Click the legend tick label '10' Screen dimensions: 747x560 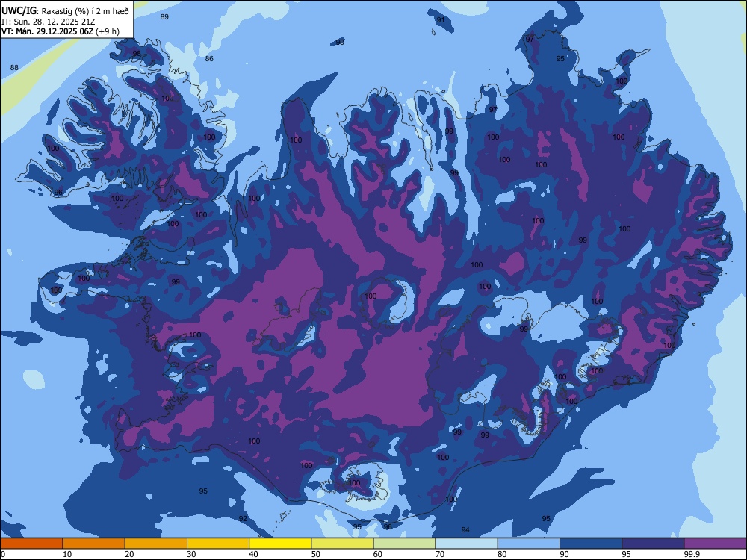[x=67, y=554]
